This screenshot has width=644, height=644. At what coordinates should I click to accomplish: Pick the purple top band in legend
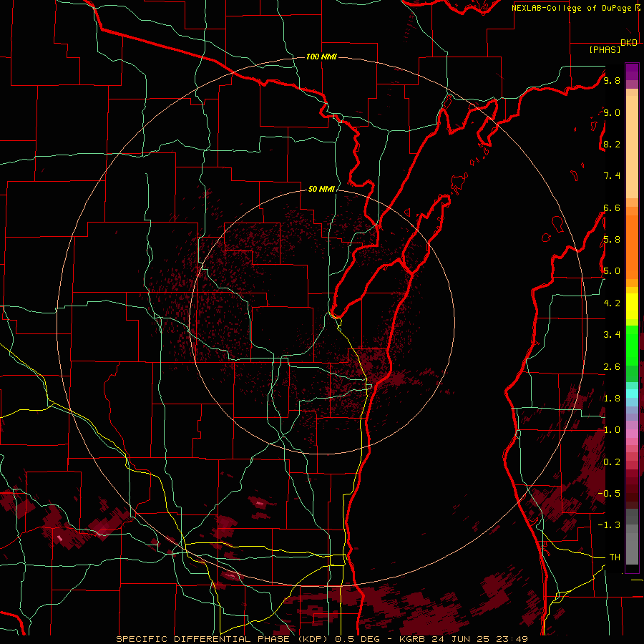(x=632, y=72)
